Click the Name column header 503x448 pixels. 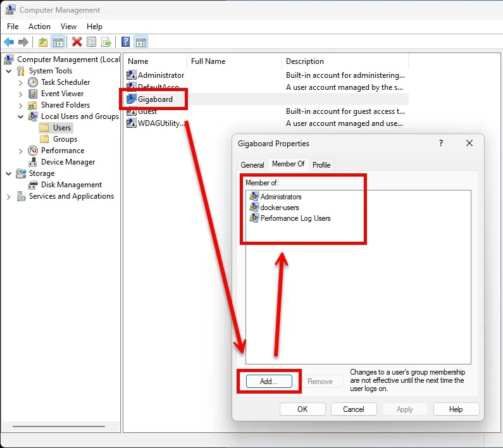coord(156,61)
